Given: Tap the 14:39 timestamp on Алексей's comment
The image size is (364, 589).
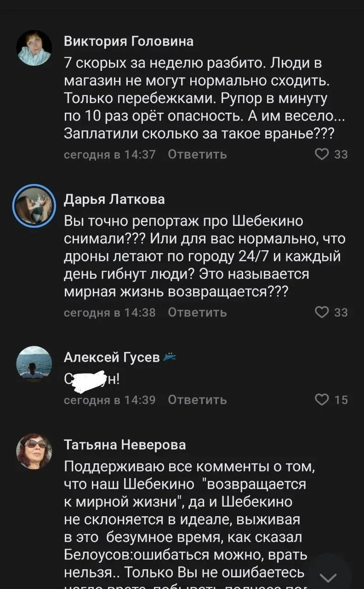Looking at the screenshot, I should (109, 400).
